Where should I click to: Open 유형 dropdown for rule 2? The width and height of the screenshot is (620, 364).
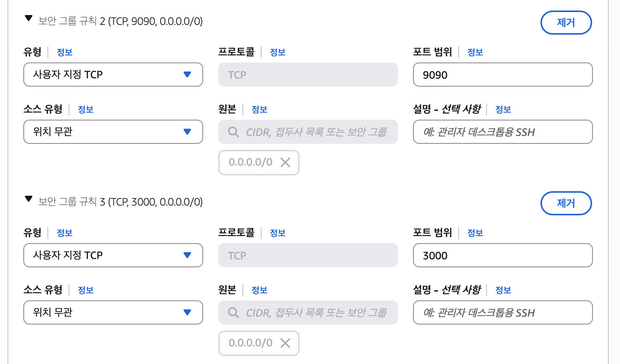point(113,75)
